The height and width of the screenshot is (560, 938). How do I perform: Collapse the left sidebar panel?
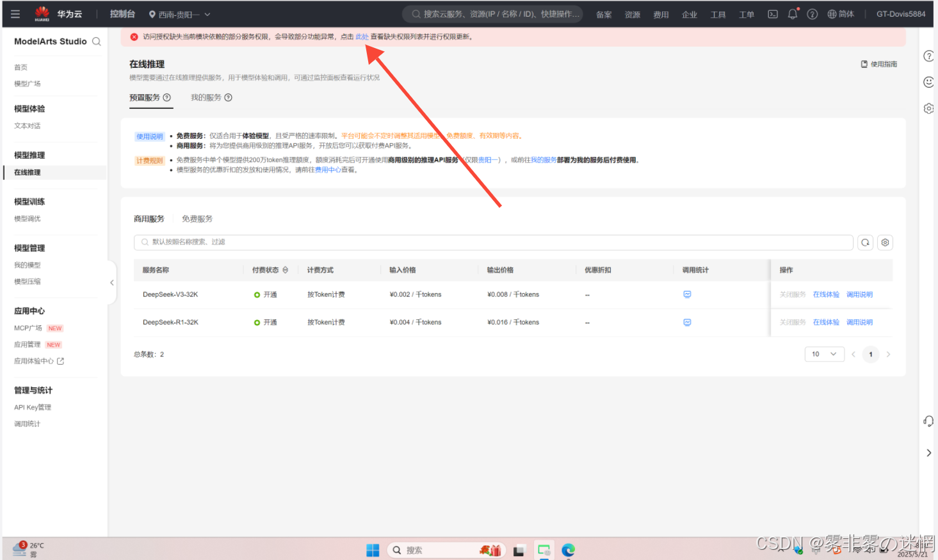[112, 282]
